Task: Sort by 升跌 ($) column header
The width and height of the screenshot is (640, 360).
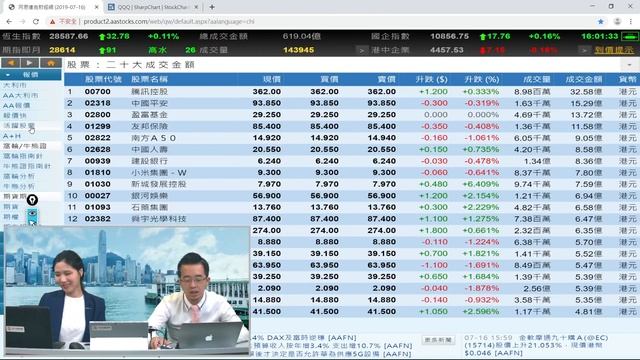Action: coord(431,79)
